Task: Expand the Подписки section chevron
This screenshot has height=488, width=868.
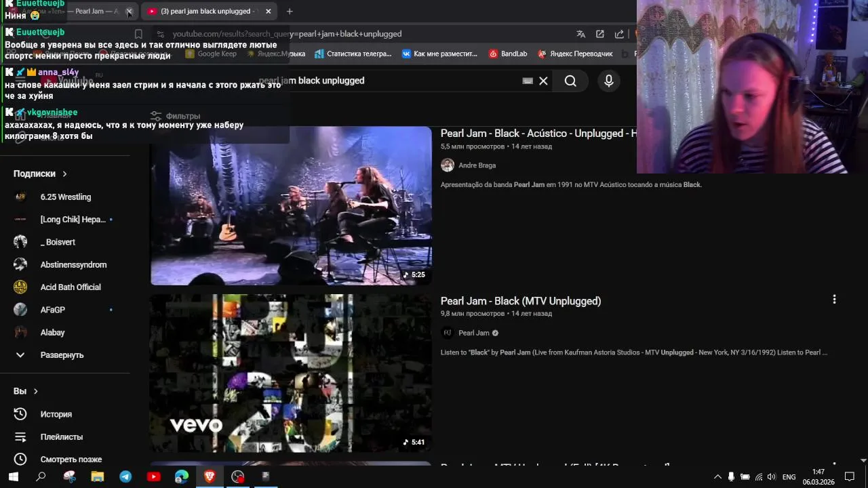Action: point(64,174)
